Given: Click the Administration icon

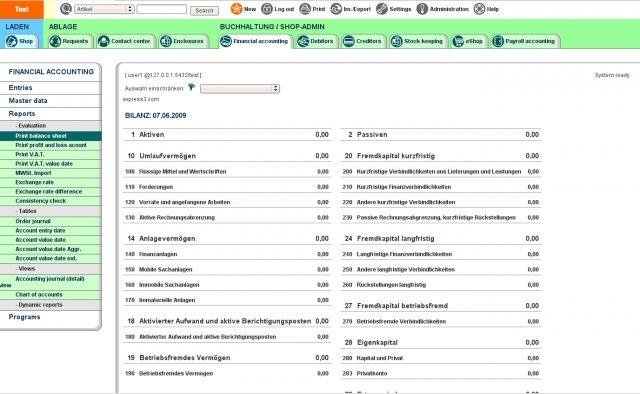Looking at the screenshot, I should pyautogui.click(x=422, y=9).
